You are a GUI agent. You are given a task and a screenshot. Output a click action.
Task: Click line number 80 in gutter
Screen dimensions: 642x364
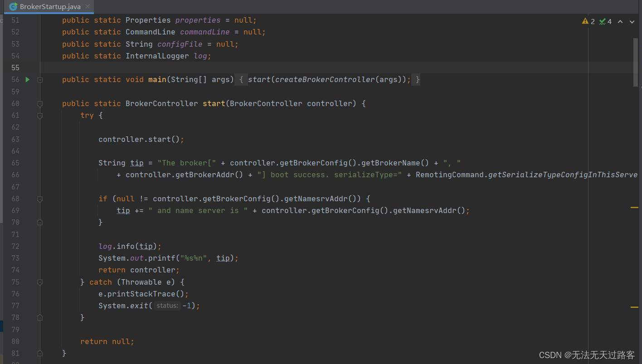(x=15, y=341)
